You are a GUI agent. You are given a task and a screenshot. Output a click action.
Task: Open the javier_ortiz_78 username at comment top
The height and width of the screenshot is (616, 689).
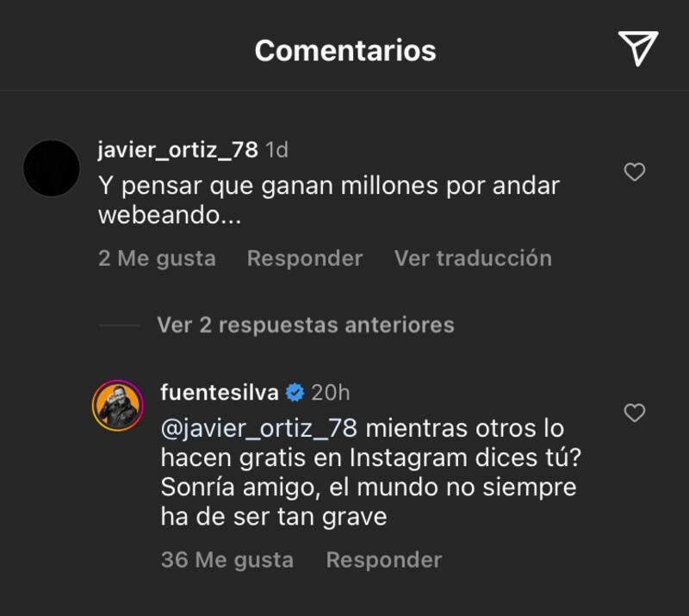coord(178,149)
